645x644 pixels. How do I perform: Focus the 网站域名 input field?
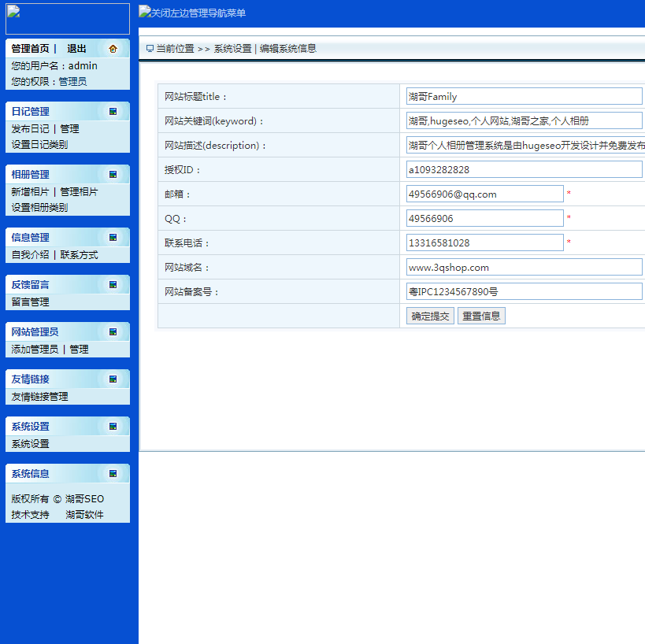[x=524, y=267]
